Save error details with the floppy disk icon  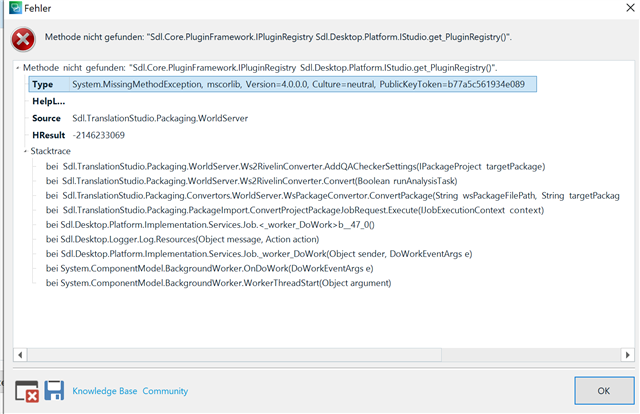coord(54,391)
